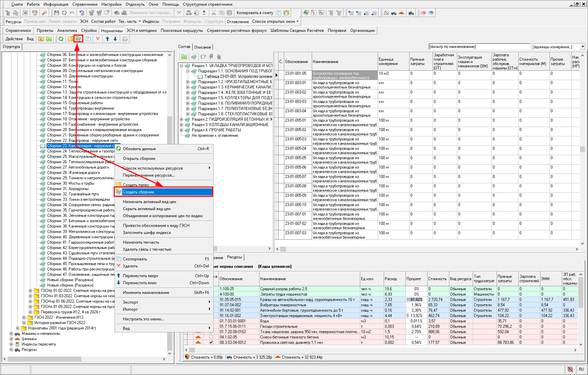
Task: Switch to the Описание tab
Action: coord(203,47)
